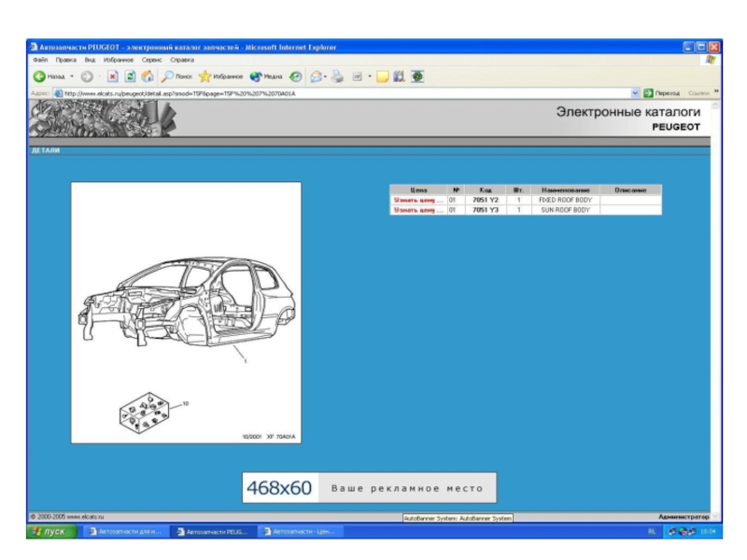This screenshot has height=560, width=747.
Task: Click the address bar page icon
Action: click(x=59, y=93)
